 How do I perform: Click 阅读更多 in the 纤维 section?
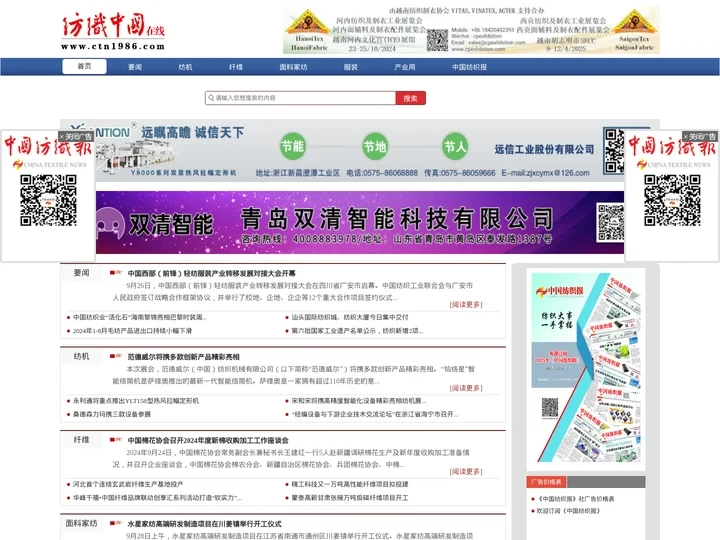pyautogui.click(x=466, y=472)
